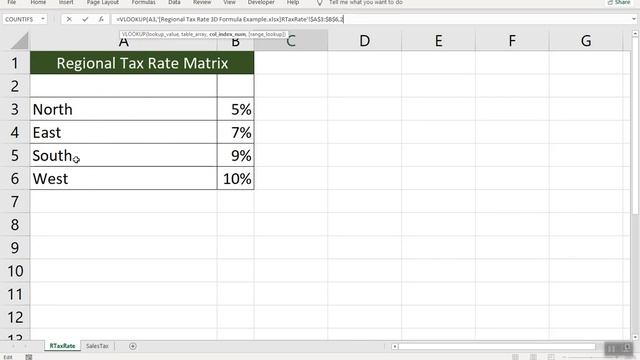Image resolution: width=640 pixels, height=360 pixels.
Task: Click the Name Box showing COUNTIFS
Action: coord(21,19)
